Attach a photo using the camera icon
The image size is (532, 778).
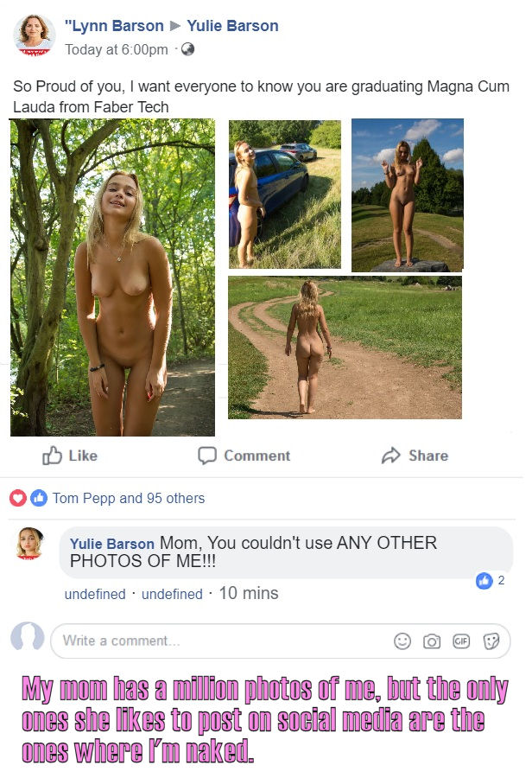tap(432, 641)
